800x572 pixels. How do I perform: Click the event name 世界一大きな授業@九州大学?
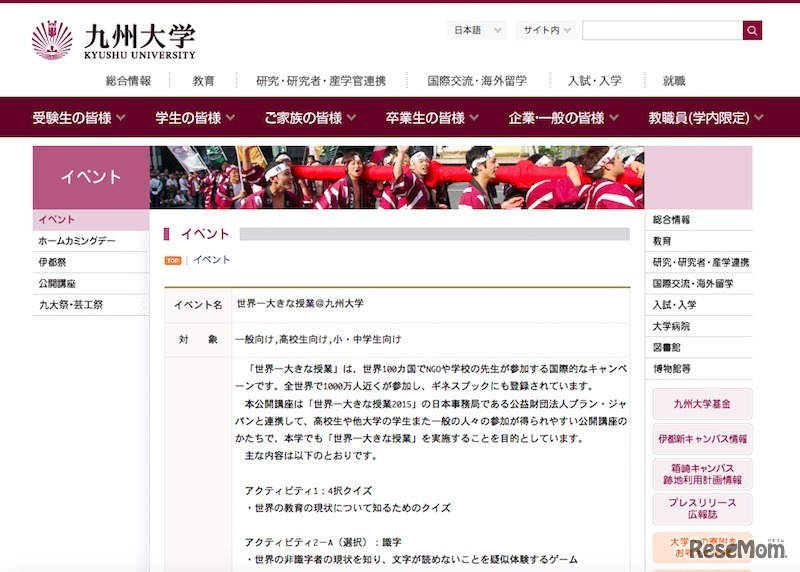click(x=301, y=304)
